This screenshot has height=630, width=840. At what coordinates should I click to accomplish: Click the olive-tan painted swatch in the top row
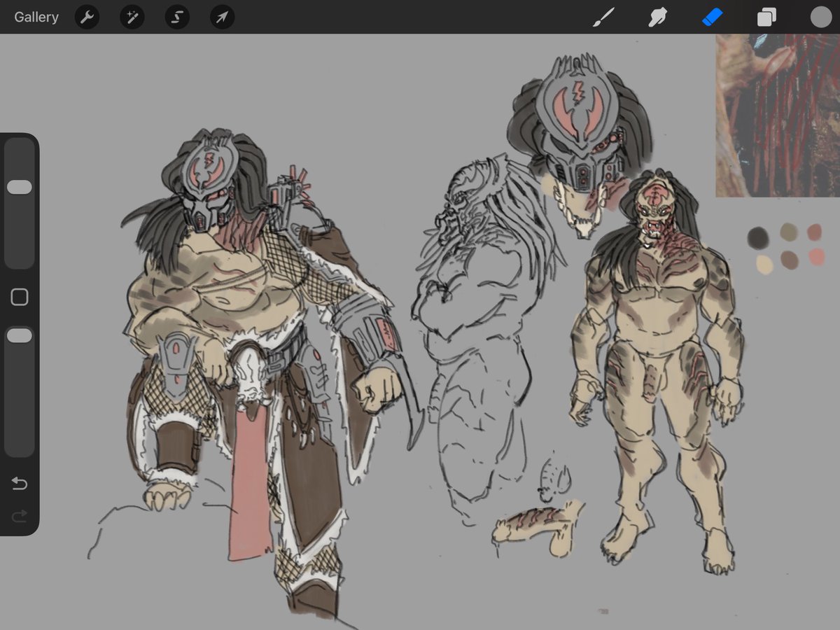point(789,232)
